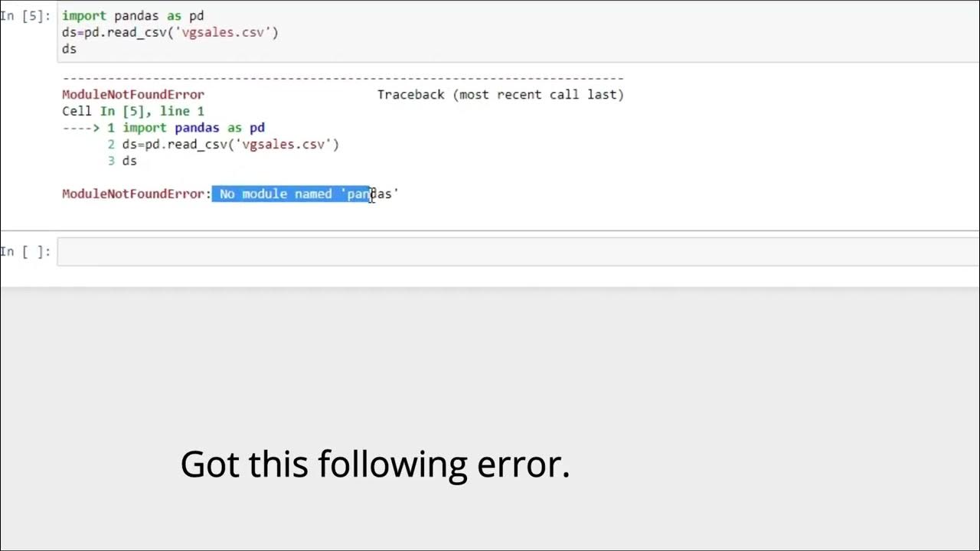
Task: Click the keyword 'import' in the input cell
Action: [x=84, y=16]
